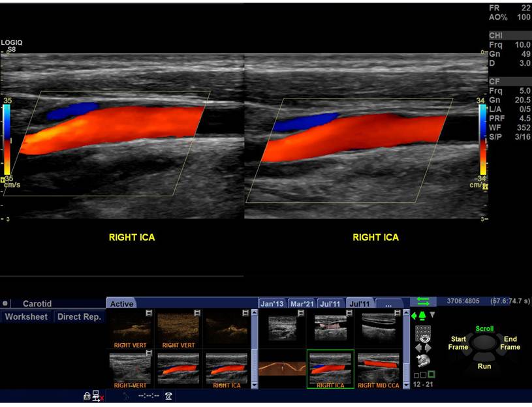Click the network transfer icon with red X
Screen dimensions: 532x407
(96, 396)
